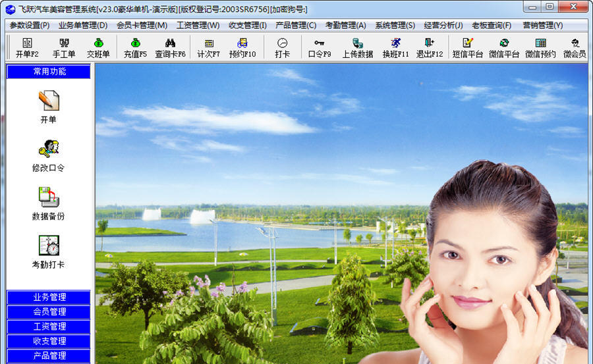Open the 业务单管理(D) menu

(x=83, y=25)
